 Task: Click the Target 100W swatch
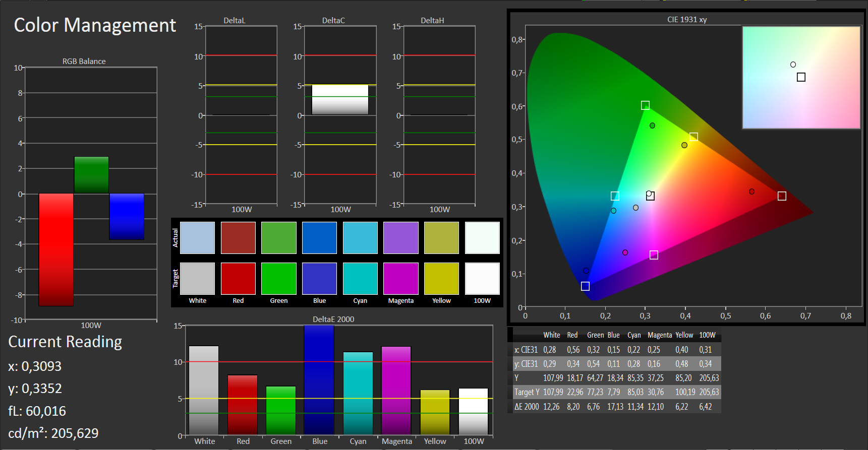coord(482,279)
